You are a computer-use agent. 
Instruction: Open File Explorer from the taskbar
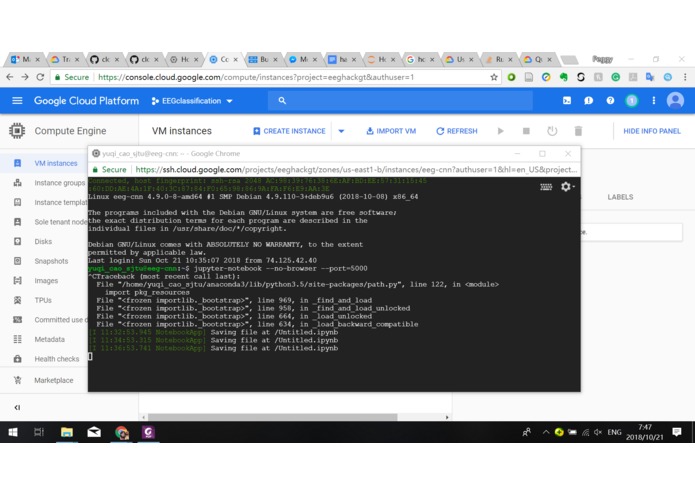pos(67,432)
